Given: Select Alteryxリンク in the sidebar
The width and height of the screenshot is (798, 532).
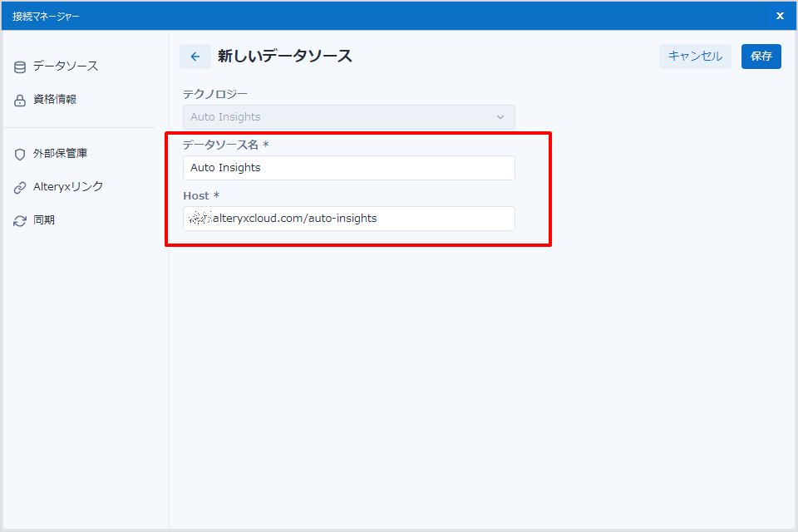Looking at the screenshot, I should pyautogui.click(x=68, y=186).
